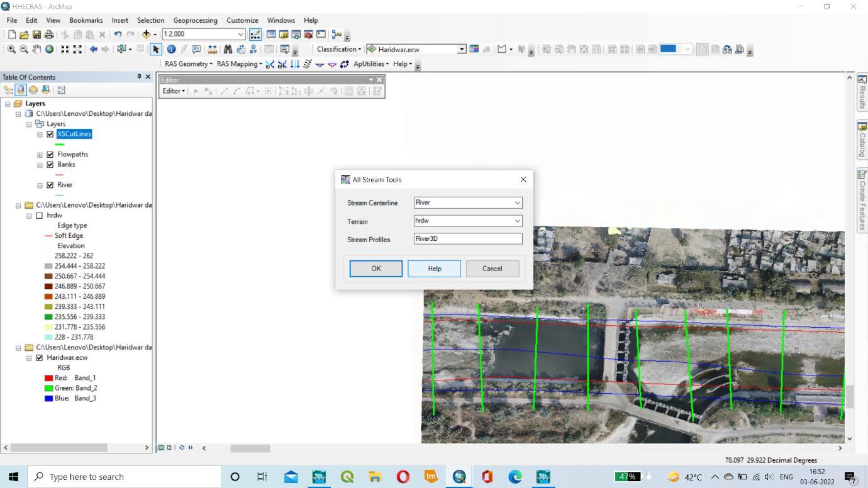Activate the Select Elements arrow tool
This screenshot has width=868, height=488.
click(x=156, y=49)
